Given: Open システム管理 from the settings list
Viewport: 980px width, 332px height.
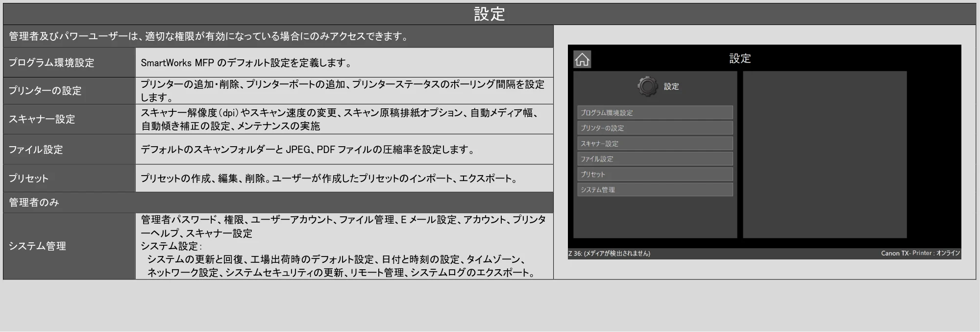Looking at the screenshot, I should pos(655,190).
